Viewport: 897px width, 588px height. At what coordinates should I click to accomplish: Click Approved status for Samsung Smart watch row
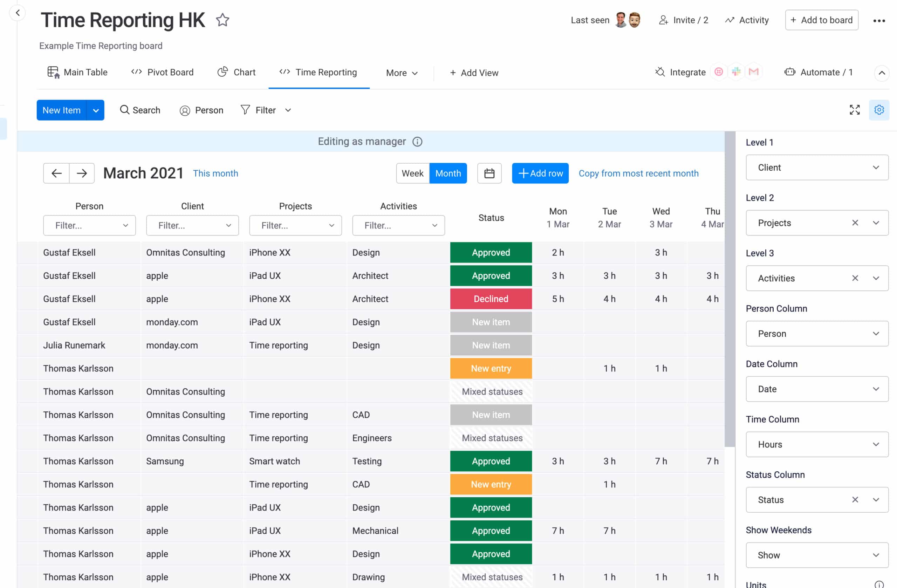[491, 461]
